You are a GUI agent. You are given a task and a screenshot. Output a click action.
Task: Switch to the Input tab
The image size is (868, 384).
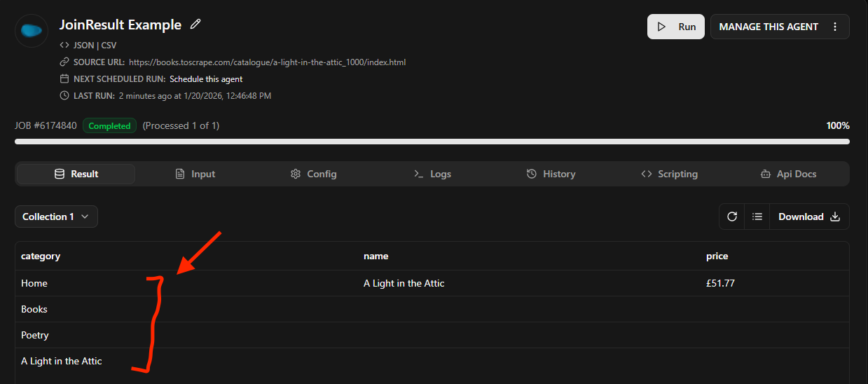tap(195, 174)
